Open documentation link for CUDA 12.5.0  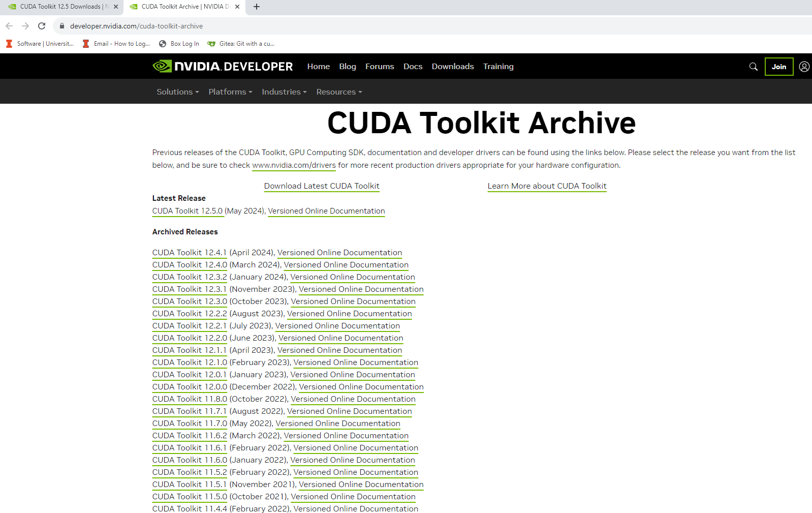click(326, 211)
